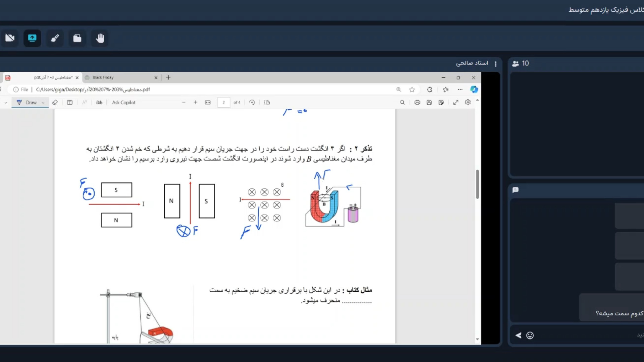Screen dimensions: 644x362
Task: Select the PDF Erase tool
Action: point(55,103)
